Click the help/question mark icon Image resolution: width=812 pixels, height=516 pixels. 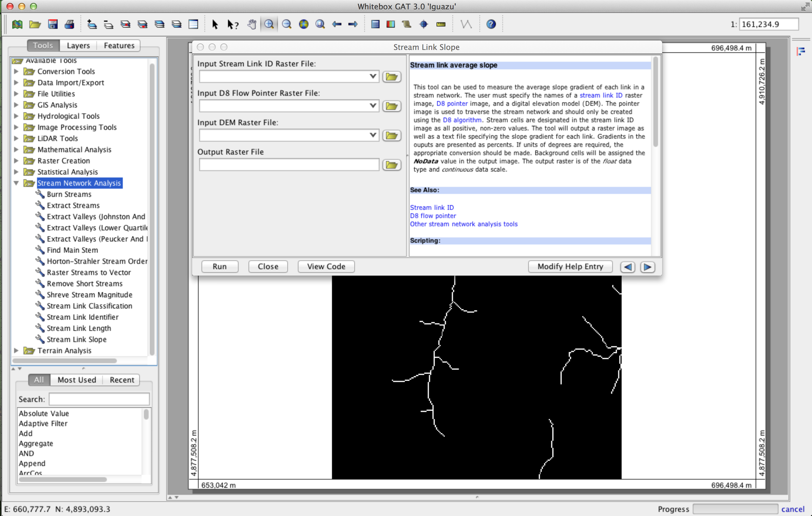tap(491, 24)
